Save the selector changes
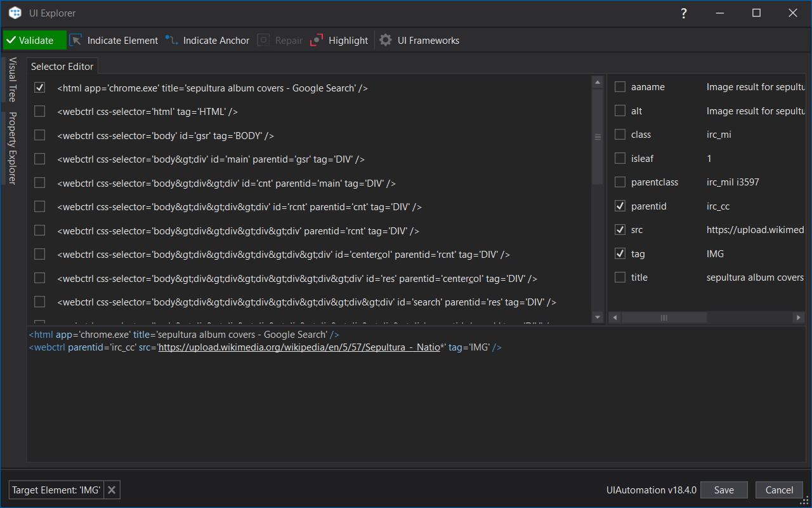The width and height of the screenshot is (812, 508). pyautogui.click(x=724, y=490)
